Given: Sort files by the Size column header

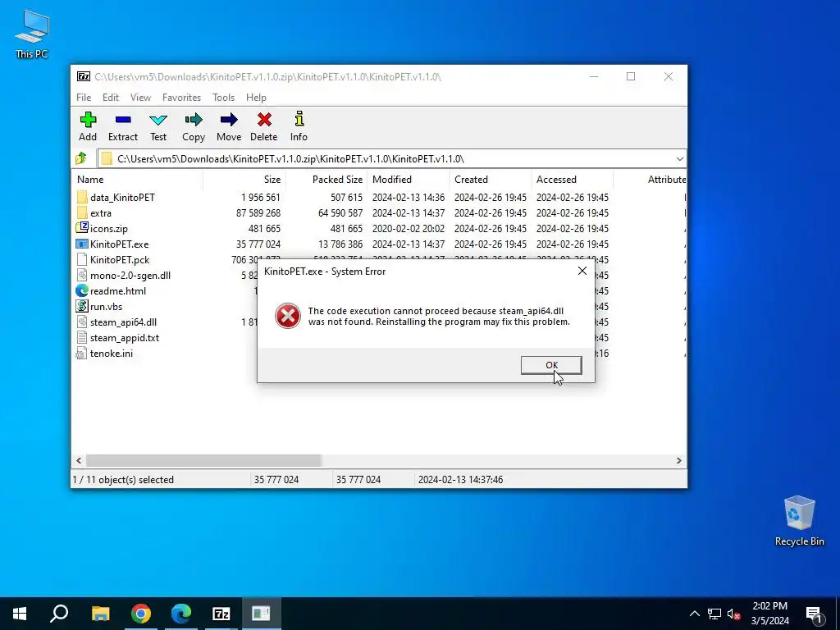Looking at the screenshot, I should tap(244, 180).
